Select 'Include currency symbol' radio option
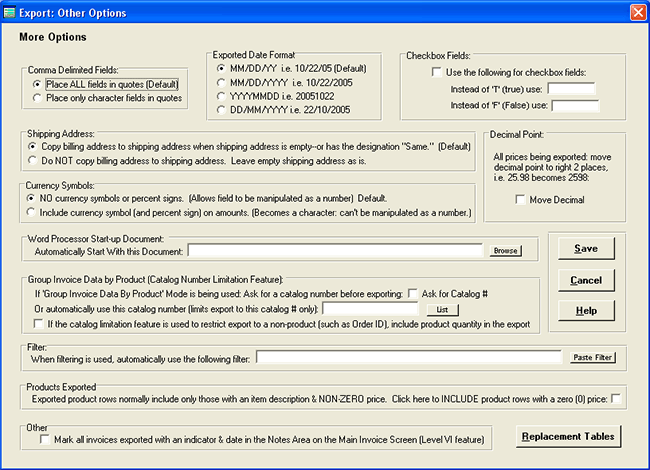Screen dimensions: 650x470 pos(35,212)
